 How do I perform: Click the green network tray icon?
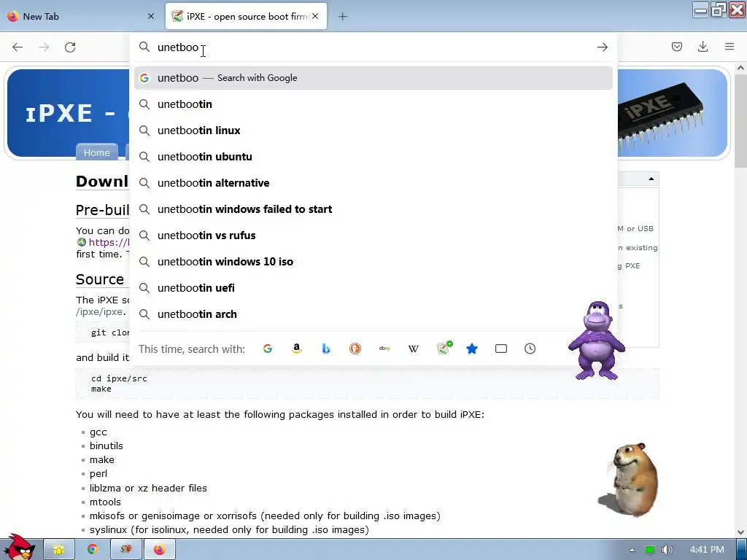[x=650, y=550]
